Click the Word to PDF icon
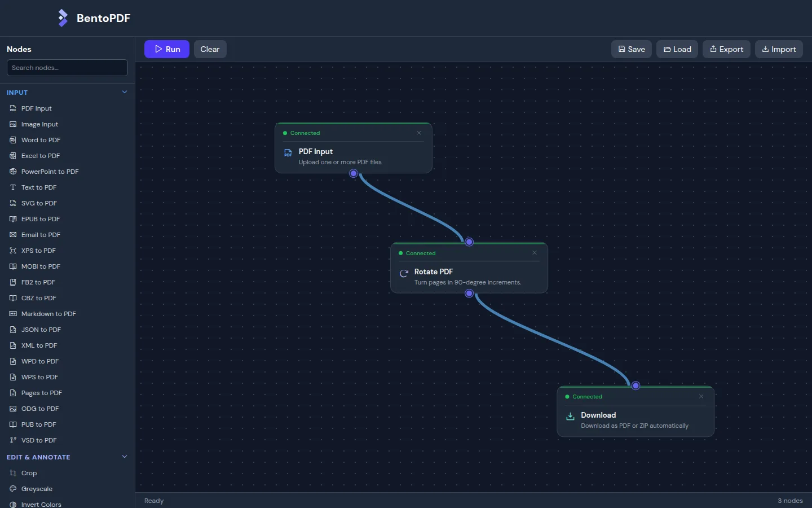Screen dimensions: 812x508 tap(13, 140)
